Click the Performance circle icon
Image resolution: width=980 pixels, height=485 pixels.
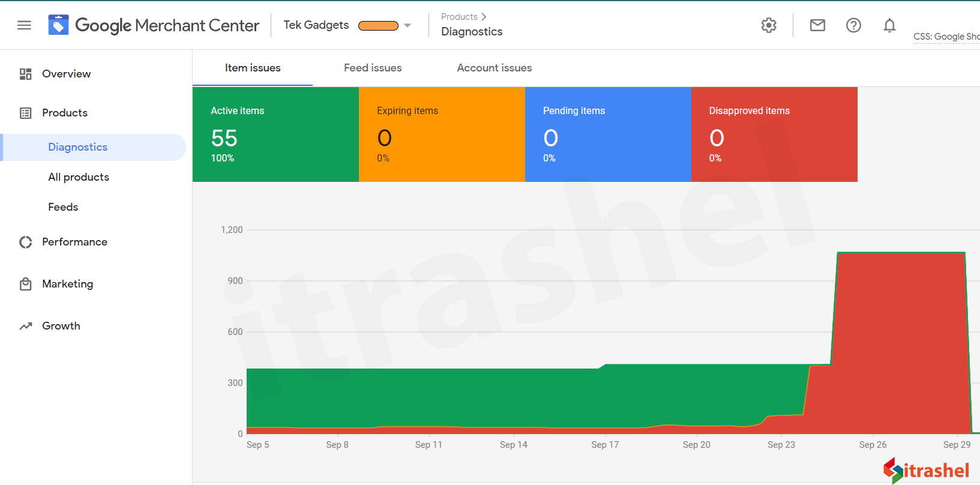(x=25, y=242)
